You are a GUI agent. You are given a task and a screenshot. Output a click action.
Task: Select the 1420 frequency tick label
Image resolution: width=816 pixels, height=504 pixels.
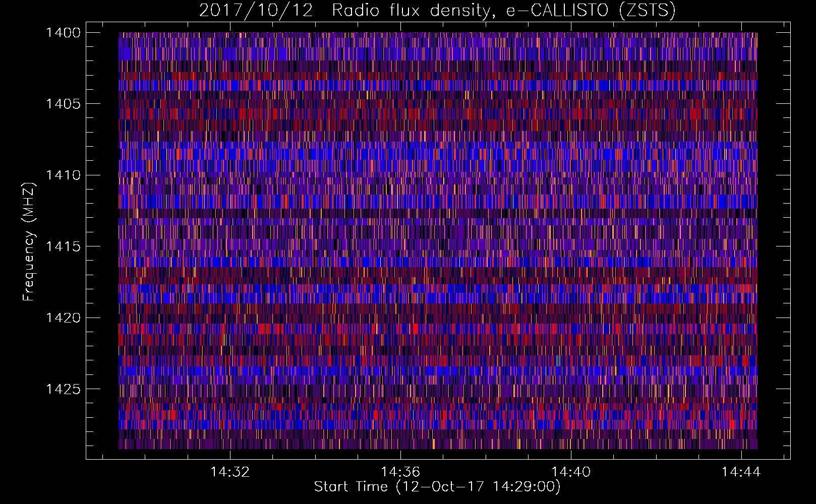pyautogui.click(x=63, y=318)
